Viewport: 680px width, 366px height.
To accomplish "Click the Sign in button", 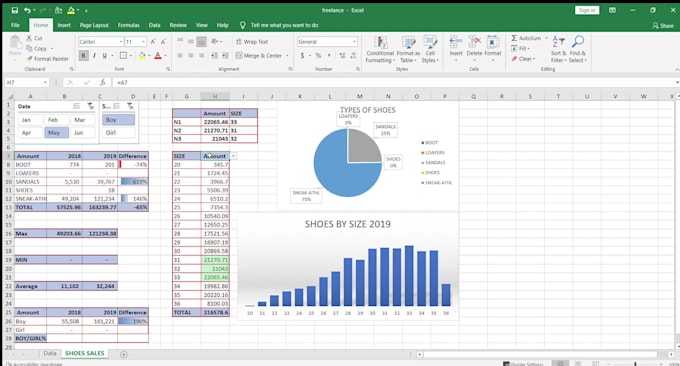I will (587, 10).
